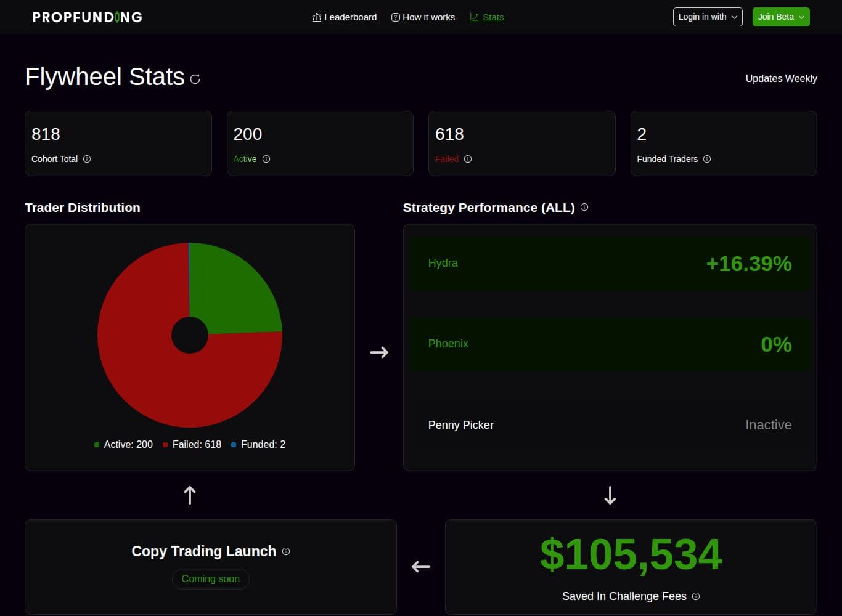Open How it works page
842x616 pixels.
(x=423, y=17)
